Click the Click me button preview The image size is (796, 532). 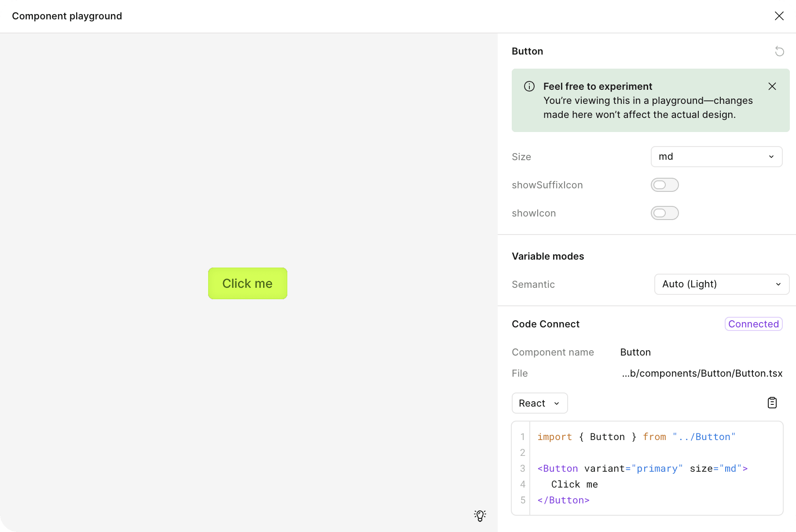(248, 283)
